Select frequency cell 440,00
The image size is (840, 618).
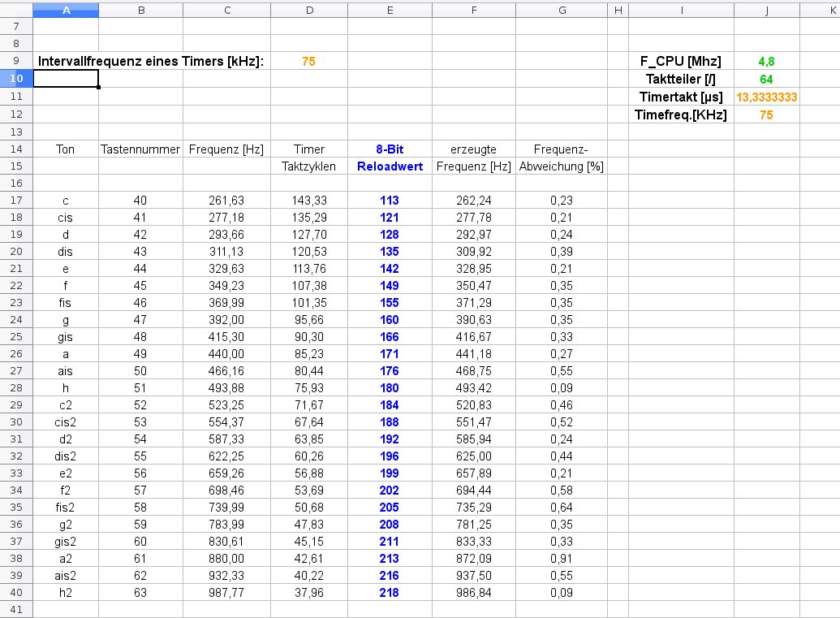click(226, 354)
